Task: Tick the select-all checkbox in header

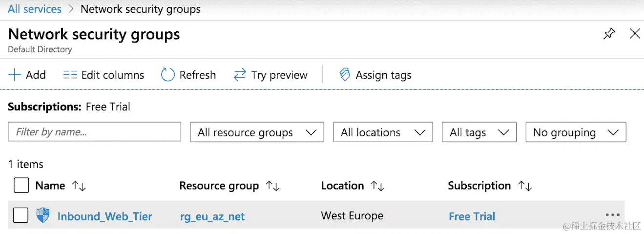Action: pos(21,186)
